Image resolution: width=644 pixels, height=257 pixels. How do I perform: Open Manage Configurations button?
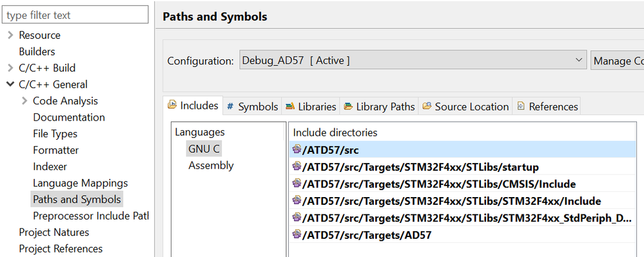[618, 61]
